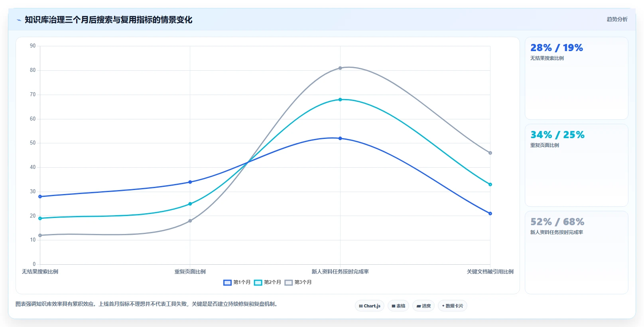Toggle the 第2个月 legend swatch
This screenshot has width=644, height=327.
point(258,283)
